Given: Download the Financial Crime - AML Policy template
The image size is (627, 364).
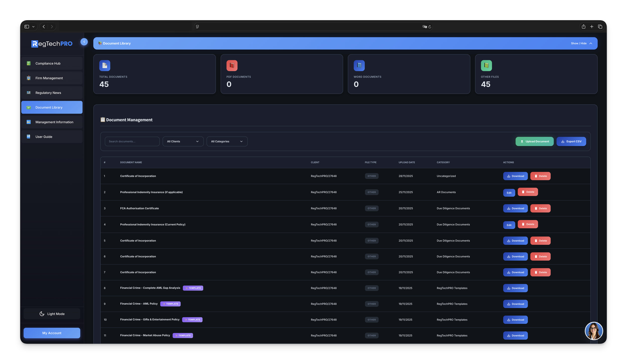Looking at the screenshot, I should (515, 304).
